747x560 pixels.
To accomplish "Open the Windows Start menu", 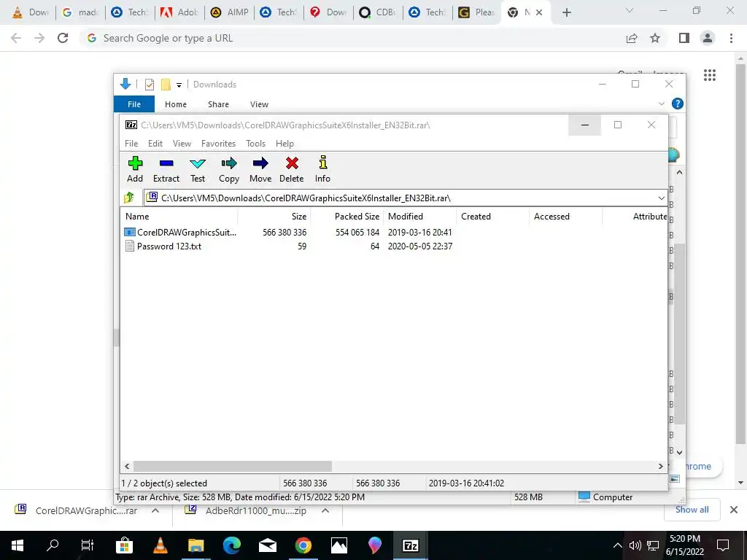I will (18, 545).
